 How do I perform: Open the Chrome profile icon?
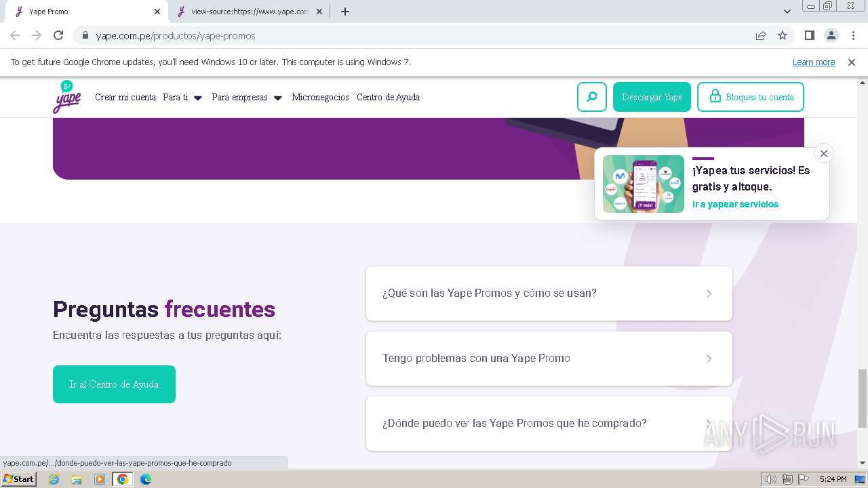click(x=831, y=35)
